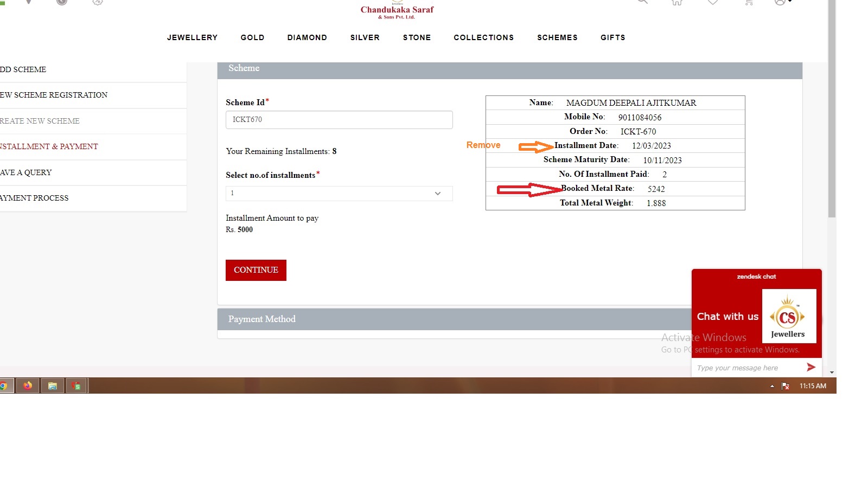The image size is (868, 488).
Task: Click the Rs. 5000 installment amount
Action: [239, 230]
